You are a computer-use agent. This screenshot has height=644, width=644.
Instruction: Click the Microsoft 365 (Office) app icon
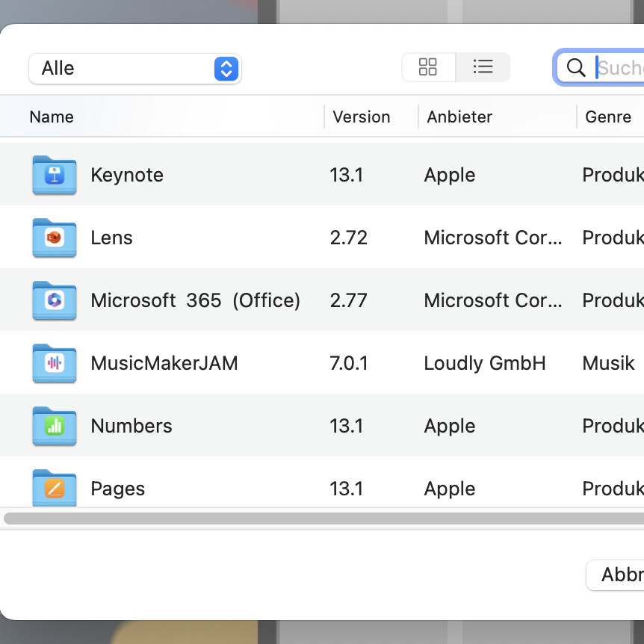click(x=54, y=300)
